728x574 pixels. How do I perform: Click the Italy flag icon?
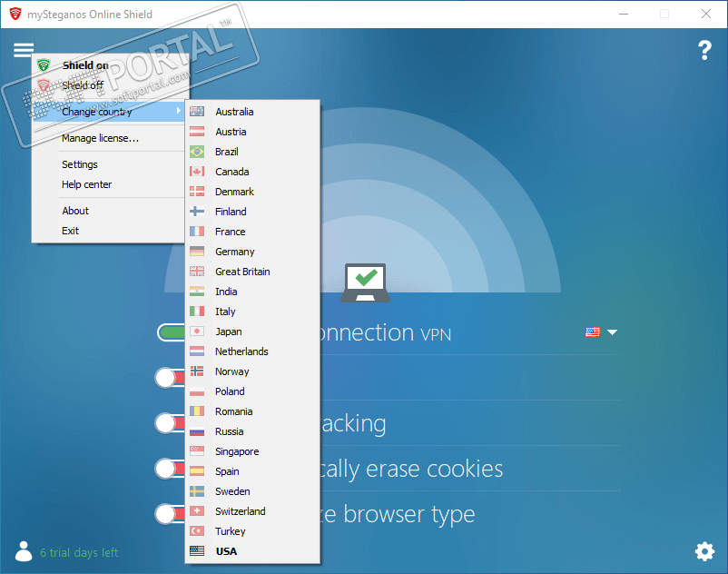click(x=197, y=312)
